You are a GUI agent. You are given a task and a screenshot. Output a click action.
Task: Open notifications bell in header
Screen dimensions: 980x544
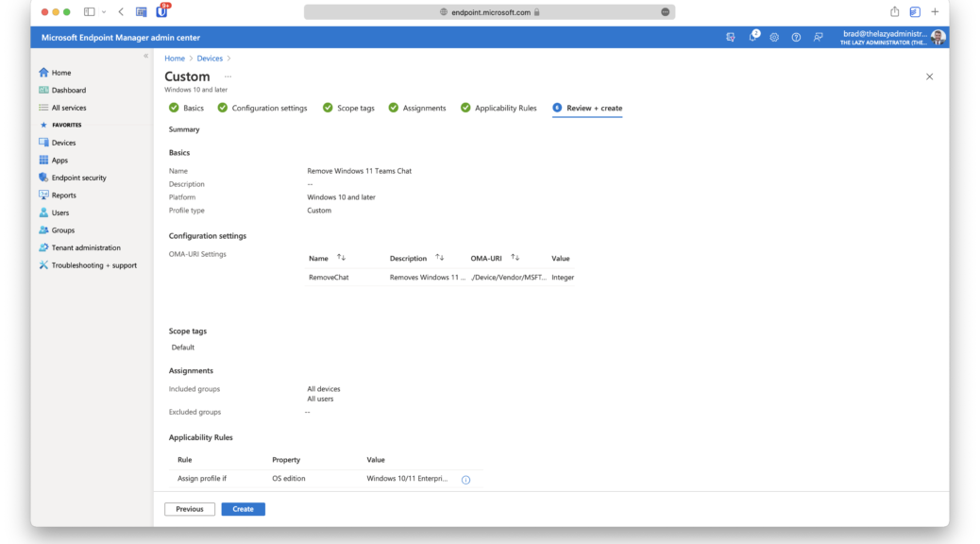[x=753, y=37]
